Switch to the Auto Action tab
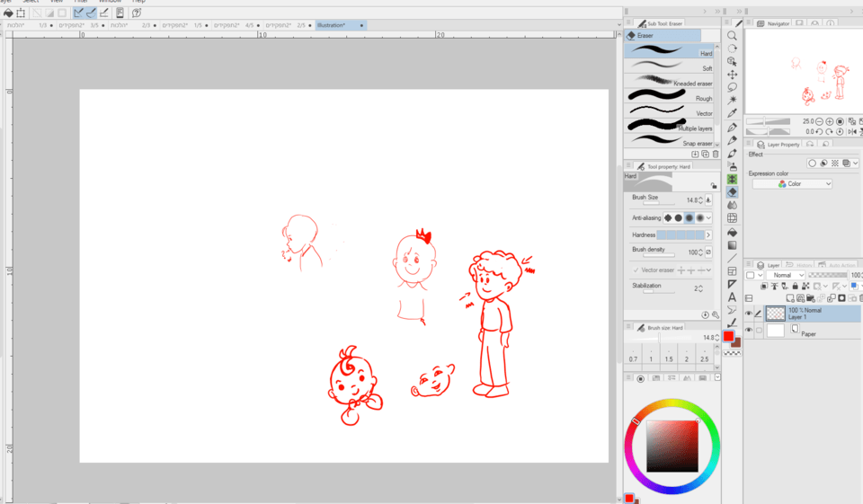863x504 pixels. [837, 265]
